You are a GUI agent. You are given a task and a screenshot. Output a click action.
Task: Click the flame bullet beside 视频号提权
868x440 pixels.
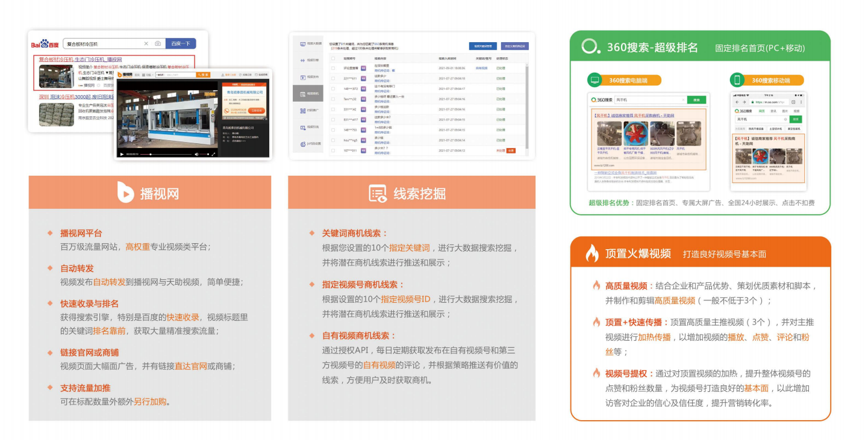[596, 373]
